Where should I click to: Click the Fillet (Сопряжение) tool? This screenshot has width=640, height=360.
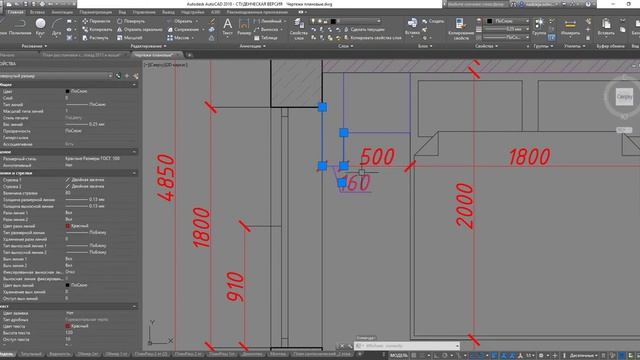(x=183, y=29)
